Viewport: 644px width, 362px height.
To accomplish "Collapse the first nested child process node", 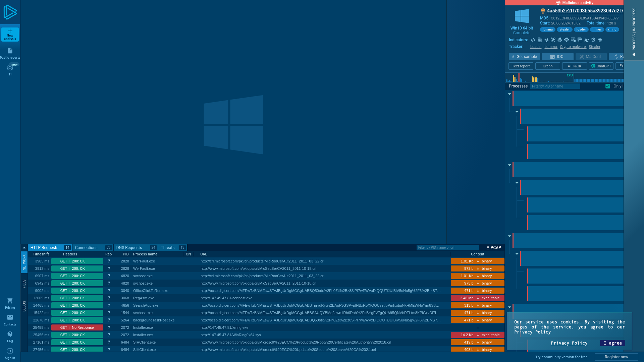I will click(517, 112).
